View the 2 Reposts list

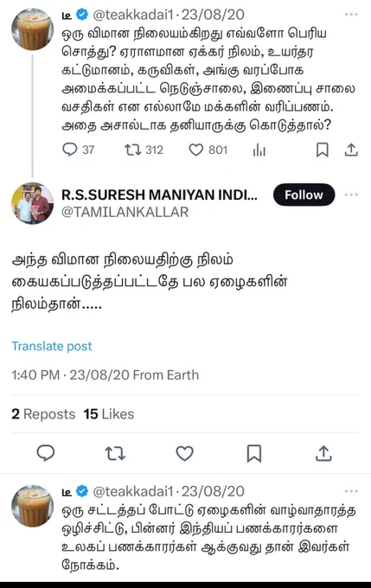pos(43,414)
